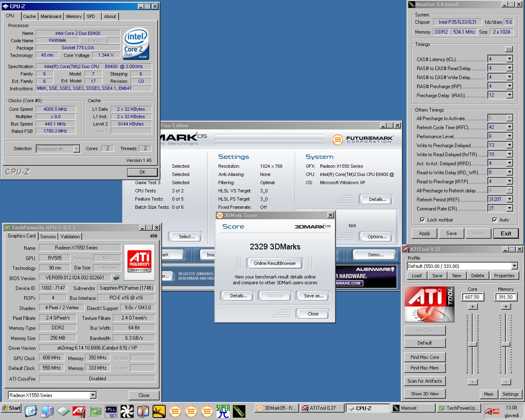Launch SuperPi from the quick launch bar

point(223,411)
